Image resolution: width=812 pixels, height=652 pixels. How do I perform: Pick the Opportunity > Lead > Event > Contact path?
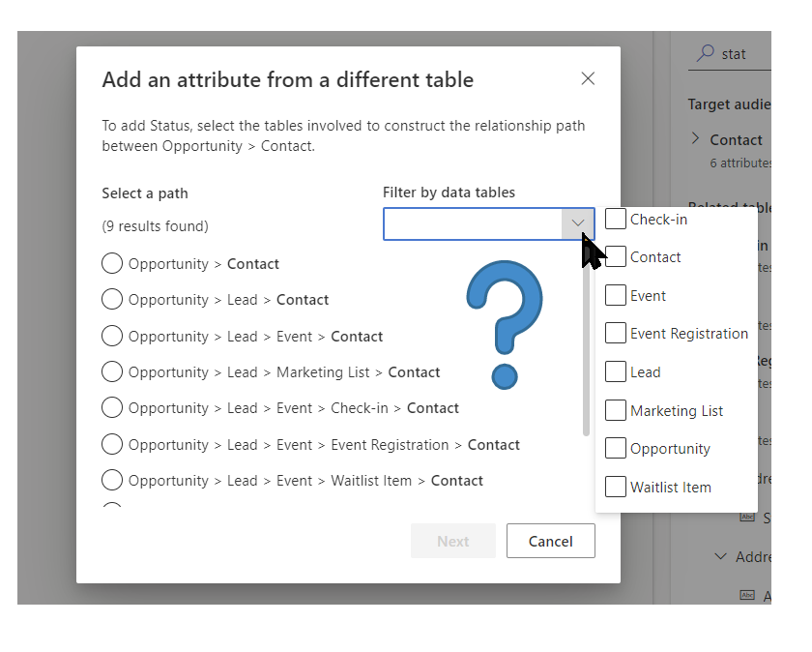(x=112, y=336)
